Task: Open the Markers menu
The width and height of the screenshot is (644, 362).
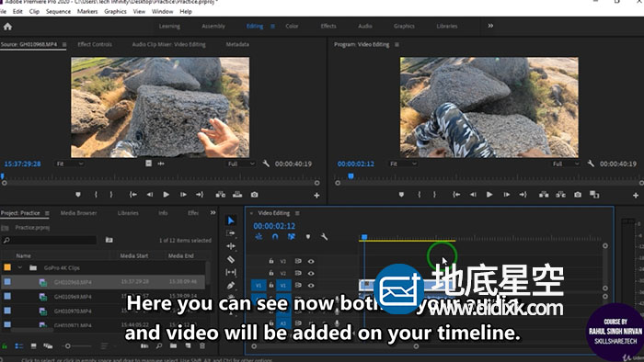Action: 87,11
